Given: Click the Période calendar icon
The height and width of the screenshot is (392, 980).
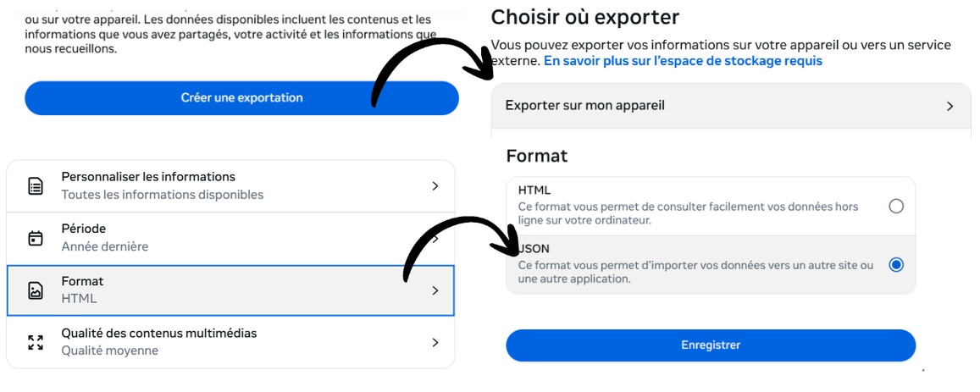Looking at the screenshot, I should 36,238.
